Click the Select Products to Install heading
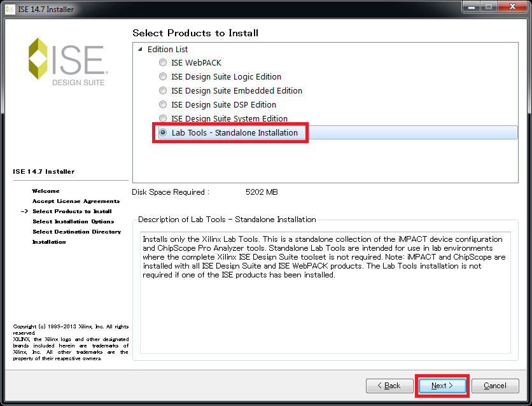This screenshot has height=406, width=532. (x=195, y=33)
